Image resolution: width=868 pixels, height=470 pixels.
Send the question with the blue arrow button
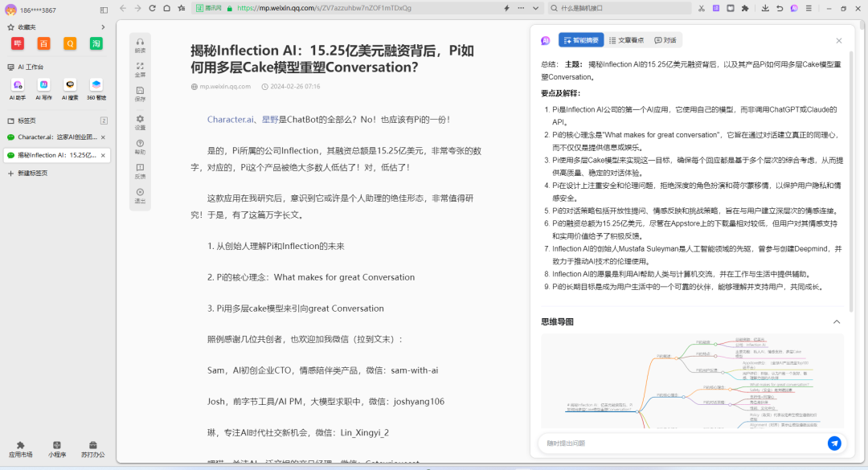coord(834,443)
